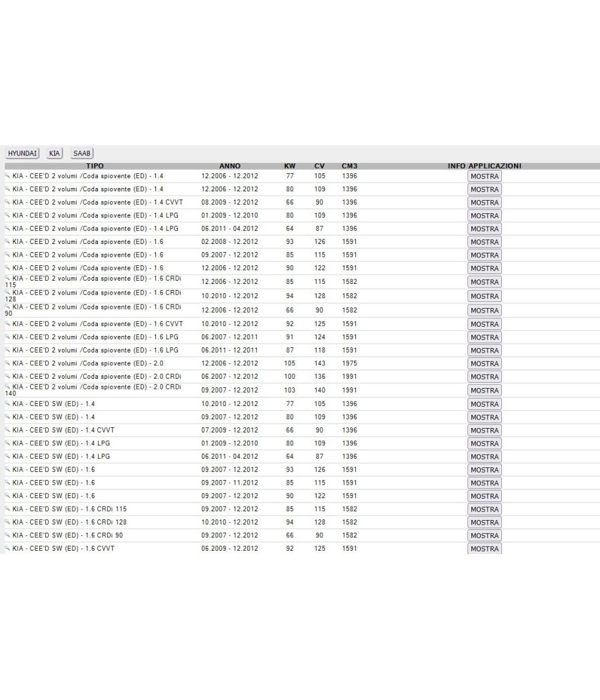Viewport: 600px width, 700px height.
Task: Click MOSTRA for 2 volumi 1.6 CRDi 90
Action: tap(485, 311)
